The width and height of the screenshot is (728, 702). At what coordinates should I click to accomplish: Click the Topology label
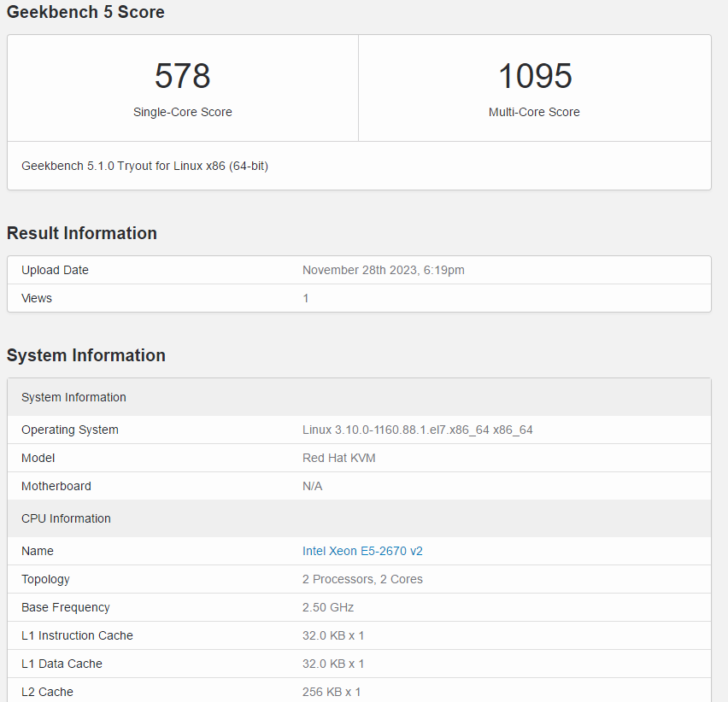pyautogui.click(x=45, y=579)
